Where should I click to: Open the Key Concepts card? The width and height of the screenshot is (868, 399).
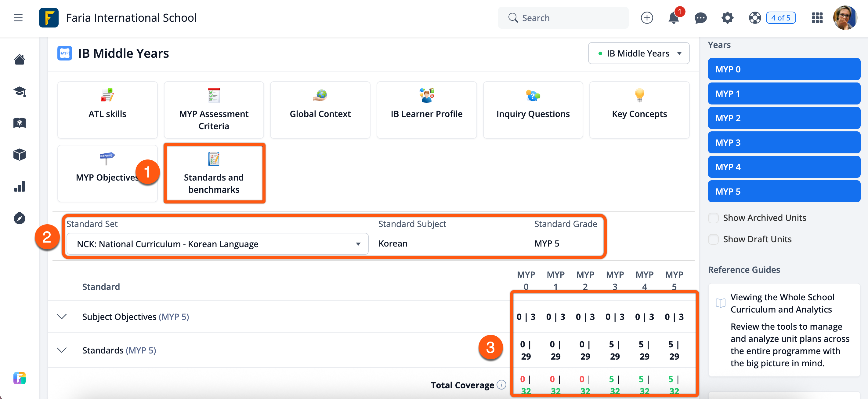(x=639, y=110)
